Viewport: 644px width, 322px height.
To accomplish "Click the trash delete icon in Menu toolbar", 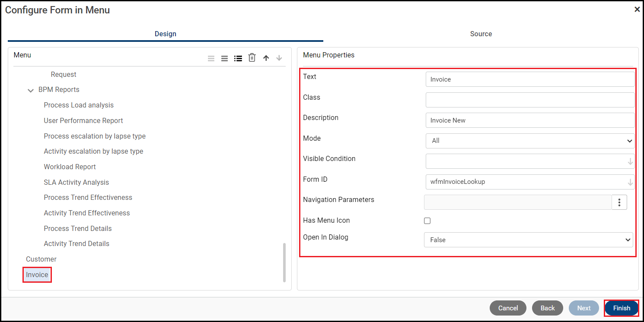I will (x=252, y=58).
